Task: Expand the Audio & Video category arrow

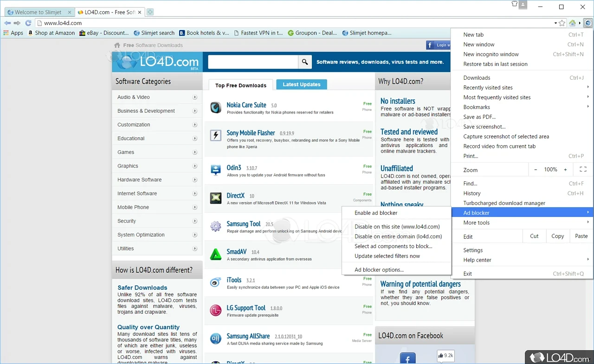Action: pos(195,97)
